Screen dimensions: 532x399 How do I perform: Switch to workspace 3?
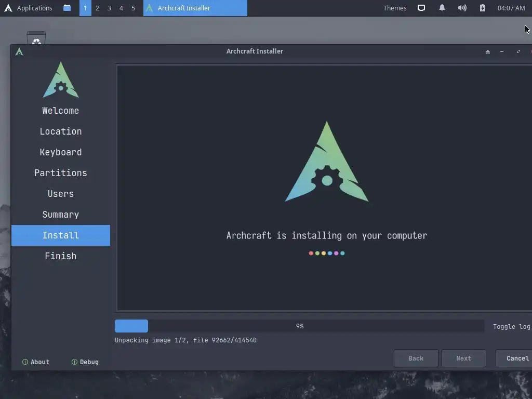click(x=109, y=8)
